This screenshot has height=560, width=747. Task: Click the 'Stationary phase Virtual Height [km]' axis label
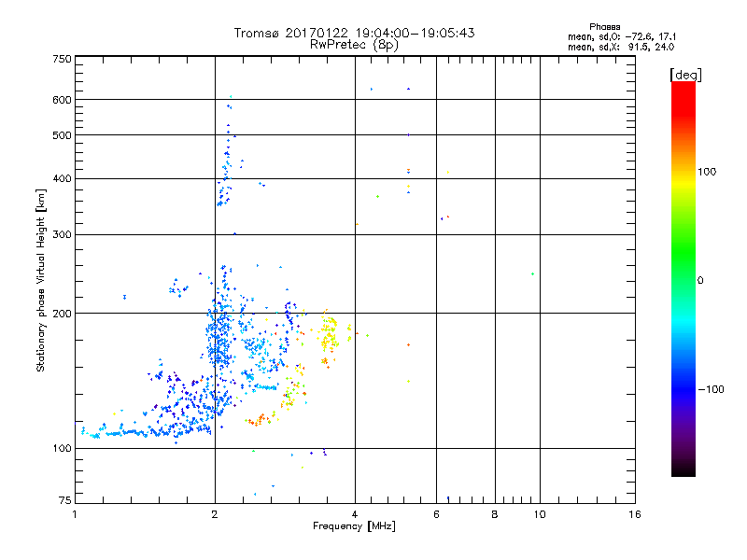[x=41, y=281]
